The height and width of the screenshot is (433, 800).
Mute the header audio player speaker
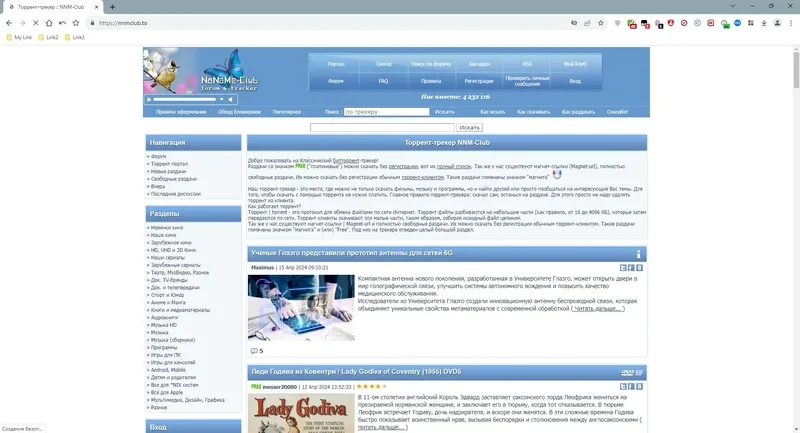click(x=231, y=99)
